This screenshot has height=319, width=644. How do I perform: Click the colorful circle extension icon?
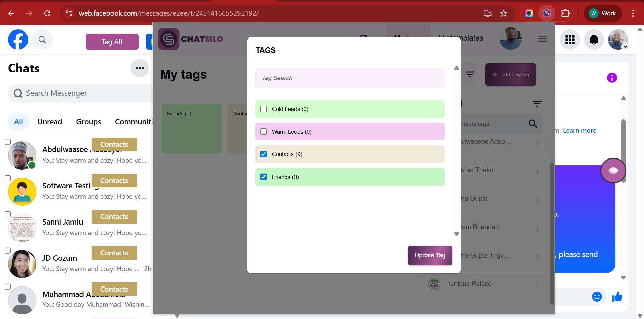tap(529, 13)
